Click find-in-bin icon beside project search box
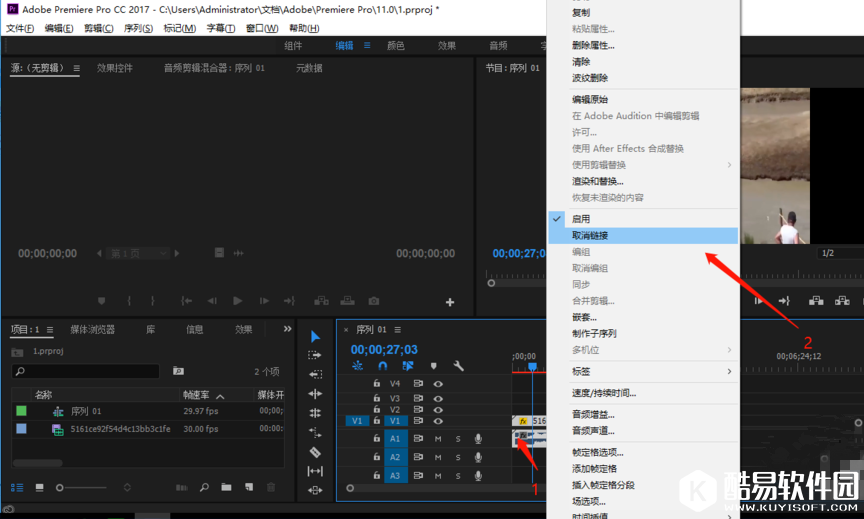Image resolution: width=864 pixels, height=519 pixels. tap(178, 371)
